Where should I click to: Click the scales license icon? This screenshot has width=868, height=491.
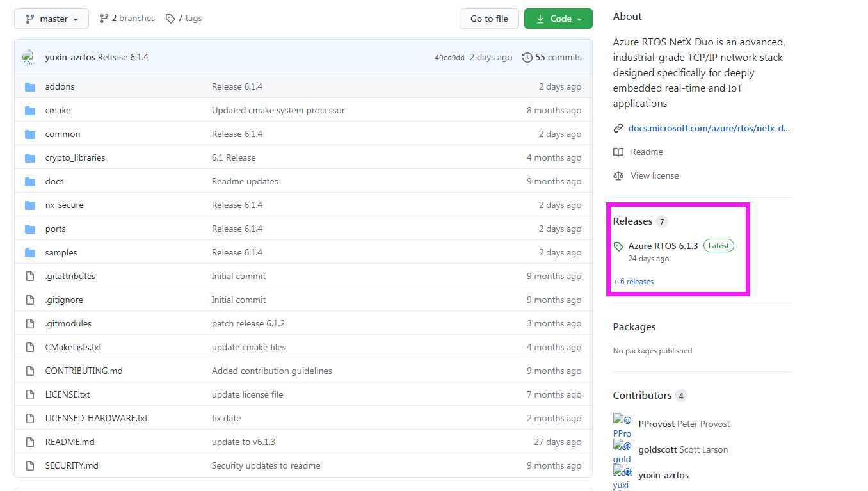coord(618,175)
